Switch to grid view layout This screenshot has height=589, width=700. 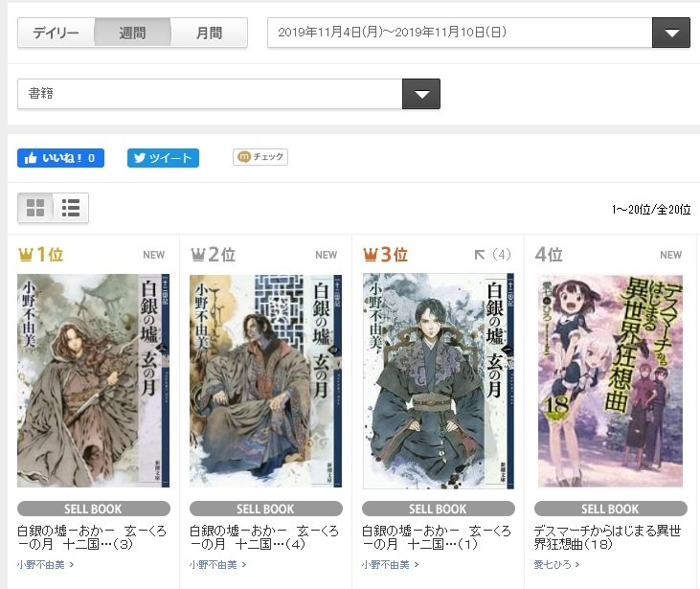tap(35, 208)
